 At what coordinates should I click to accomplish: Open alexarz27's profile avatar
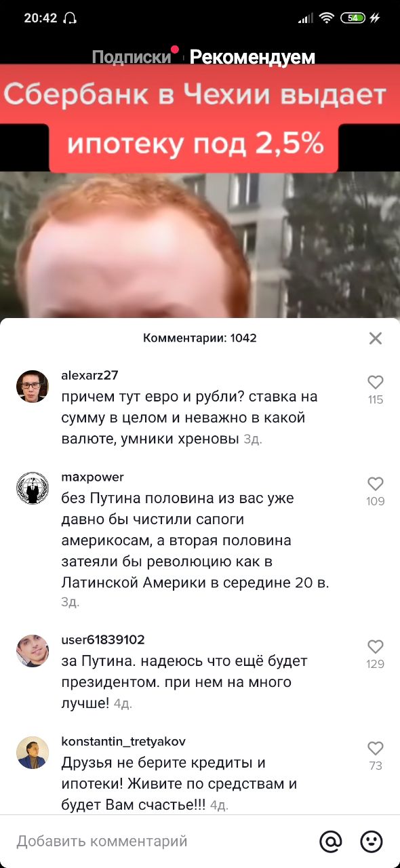[33, 387]
